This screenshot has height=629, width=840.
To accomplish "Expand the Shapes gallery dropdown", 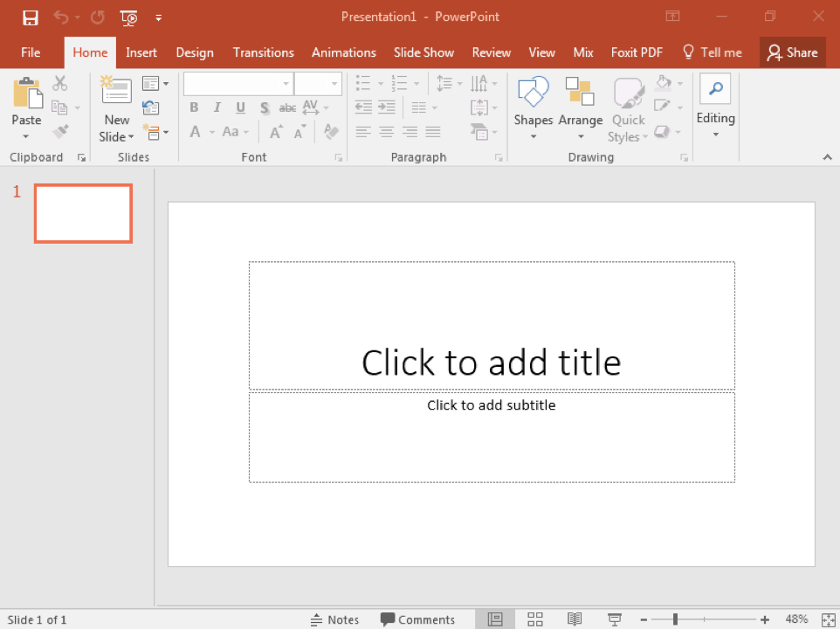I will [x=533, y=136].
